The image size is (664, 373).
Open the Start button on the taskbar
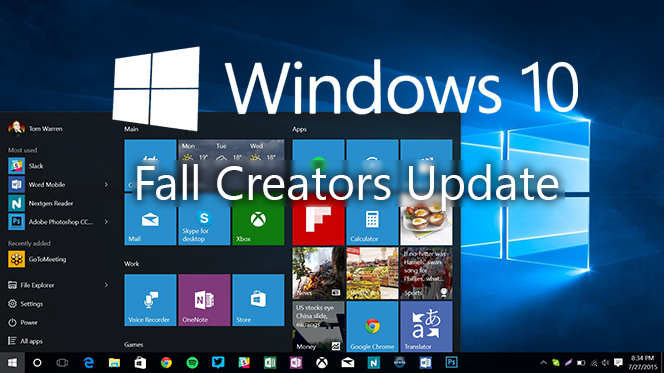[12, 363]
